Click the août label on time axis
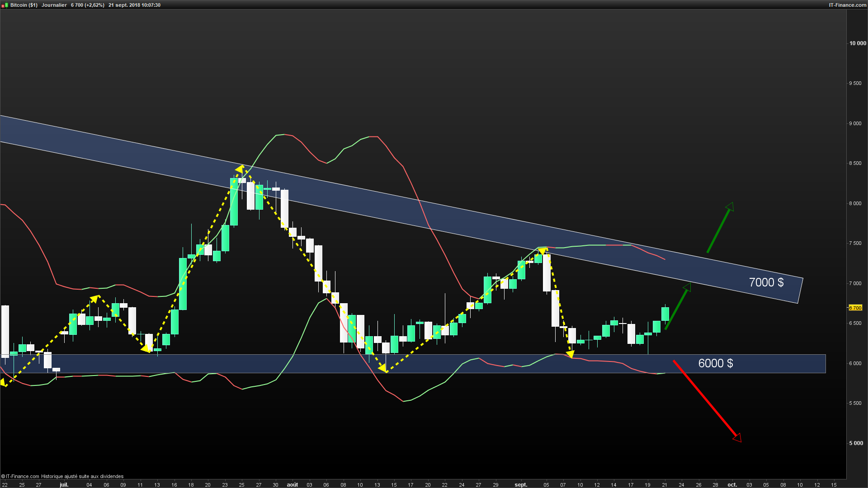Viewport: 868px width, 488px height. click(292, 485)
